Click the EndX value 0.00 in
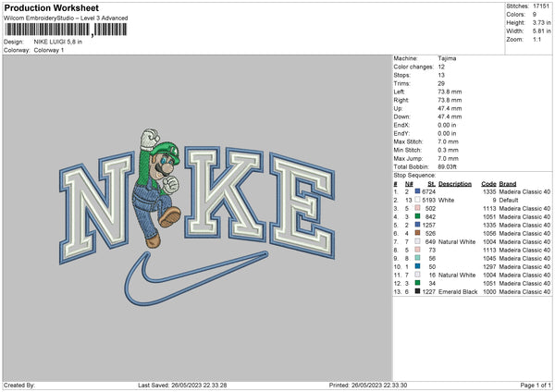 pyautogui.click(x=447, y=125)
